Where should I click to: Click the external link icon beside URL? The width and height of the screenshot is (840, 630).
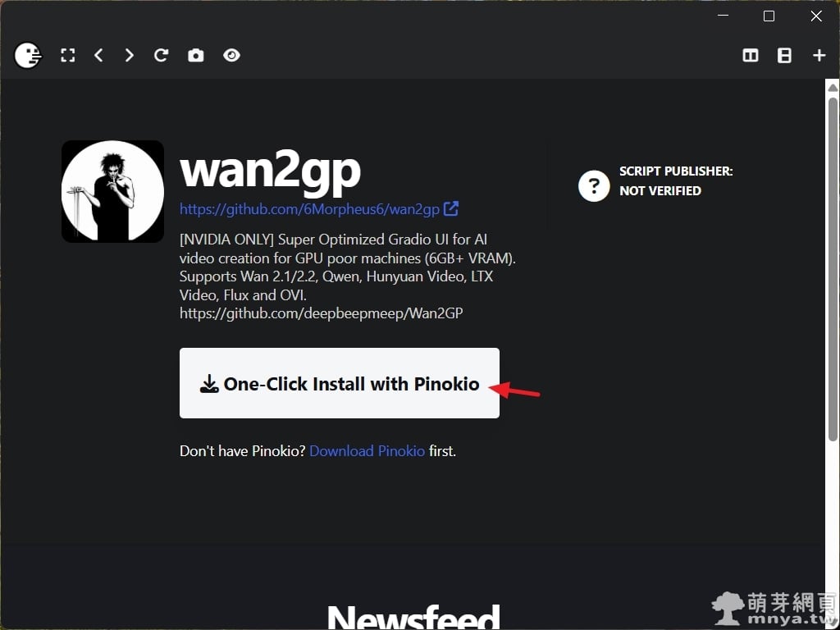[451, 208]
